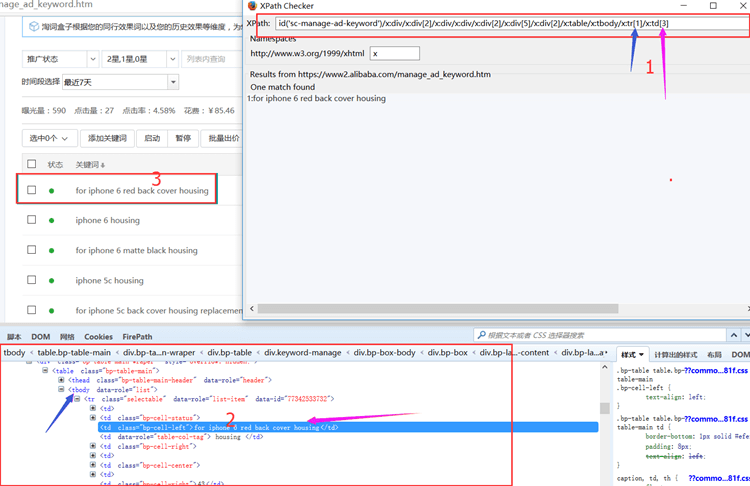Open the 选中0个 selection dropdown

[x=48, y=138]
